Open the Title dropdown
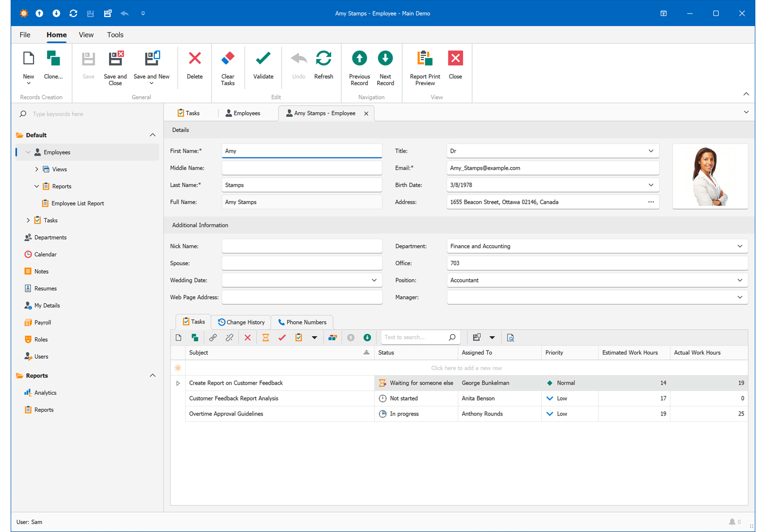 [x=651, y=151]
